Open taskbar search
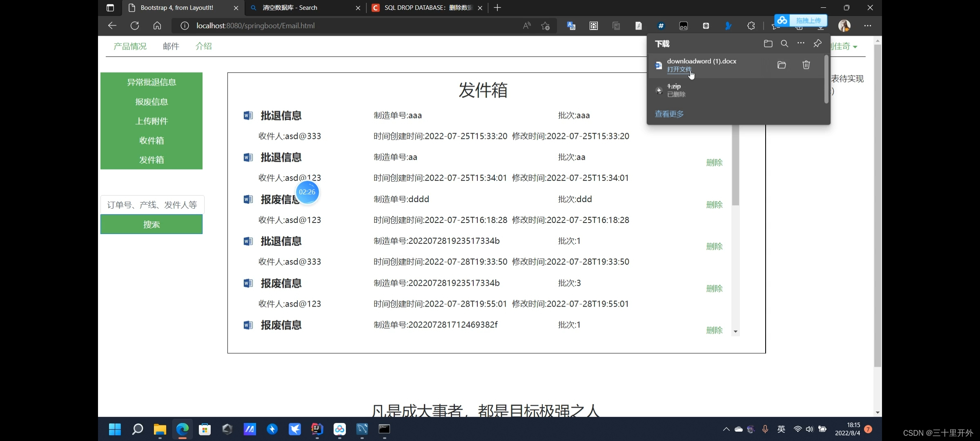 (x=138, y=429)
